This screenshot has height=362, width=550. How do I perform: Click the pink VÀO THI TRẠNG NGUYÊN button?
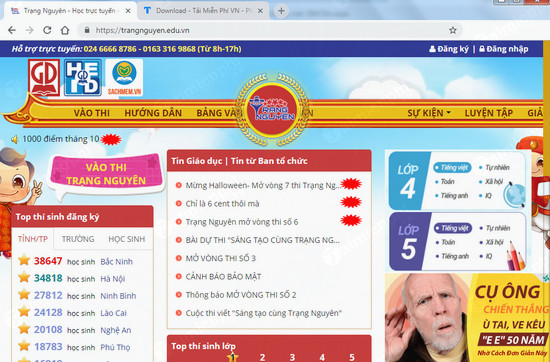pyautogui.click(x=106, y=174)
